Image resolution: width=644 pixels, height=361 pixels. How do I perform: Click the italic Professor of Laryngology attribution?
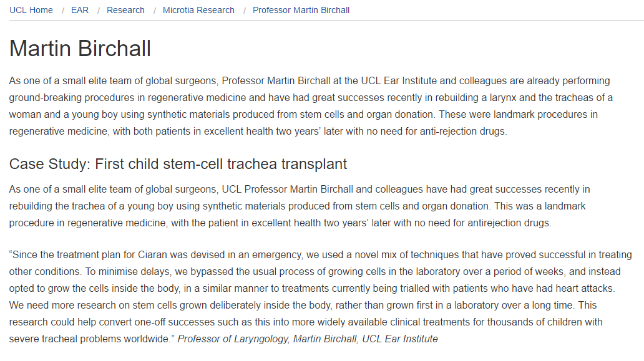click(x=308, y=339)
